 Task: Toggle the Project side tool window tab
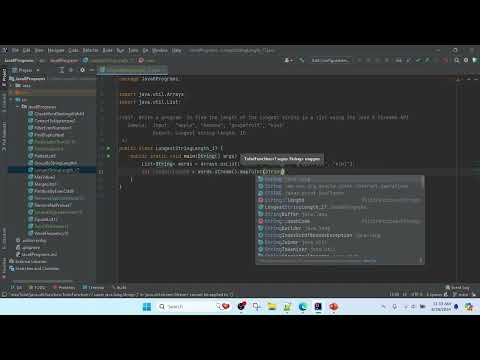[4, 77]
